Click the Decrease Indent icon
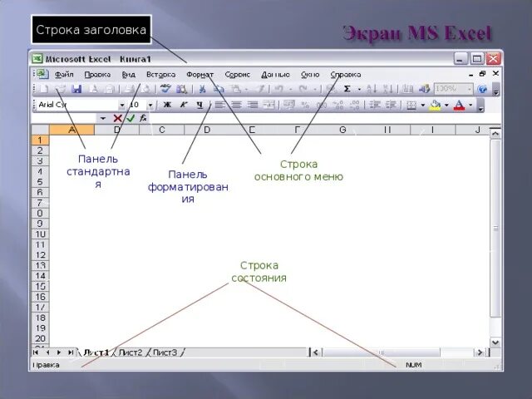This screenshot has width=532, height=399. [375, 106]
